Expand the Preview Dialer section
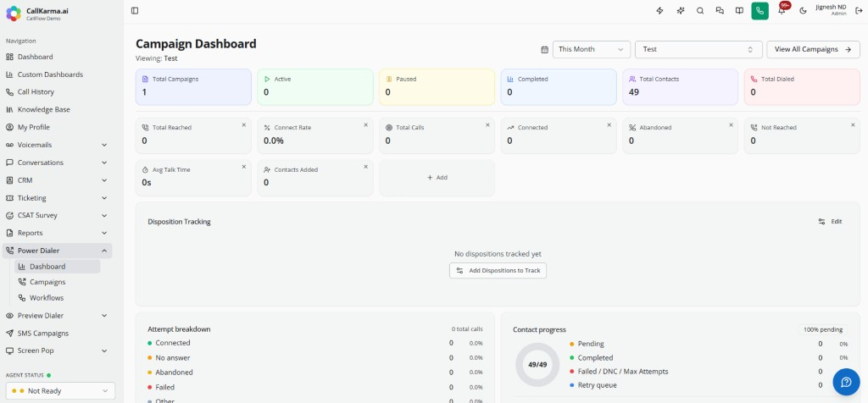The width and height of the screenshot is (868, 403). pyautogui.click(x=57, y=316)
